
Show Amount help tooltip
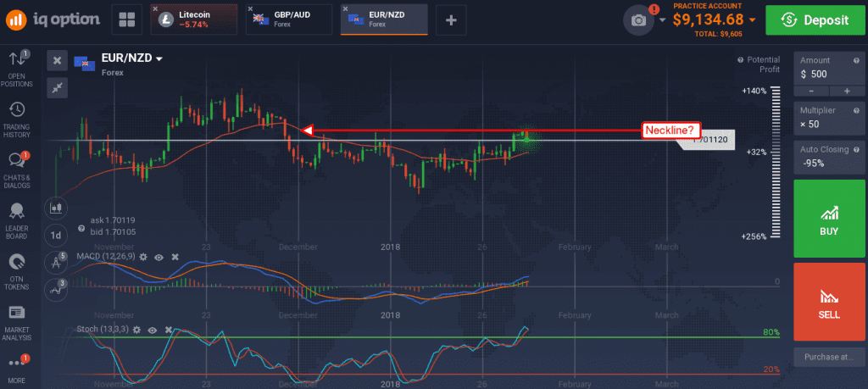point(857,60)
